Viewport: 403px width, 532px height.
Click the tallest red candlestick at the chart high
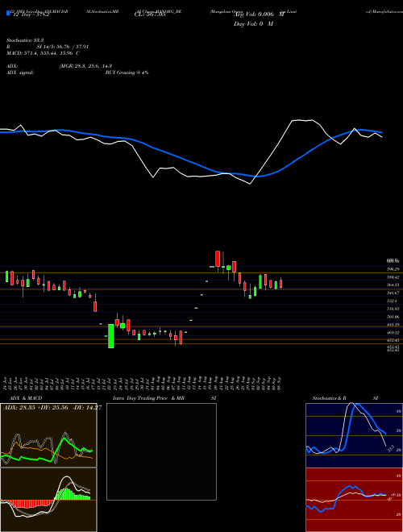(218, 259)
